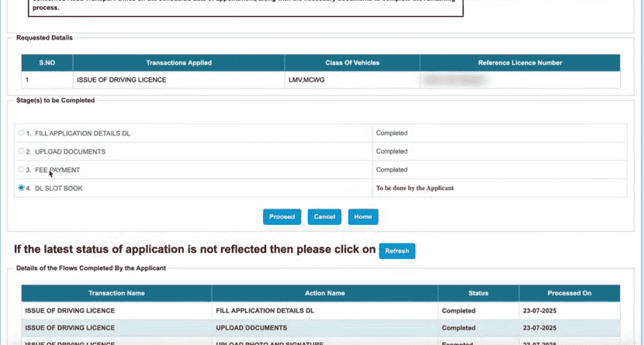Go to Home using the Home button
This screenshot has height=345, width=644.
pos(362,217)
